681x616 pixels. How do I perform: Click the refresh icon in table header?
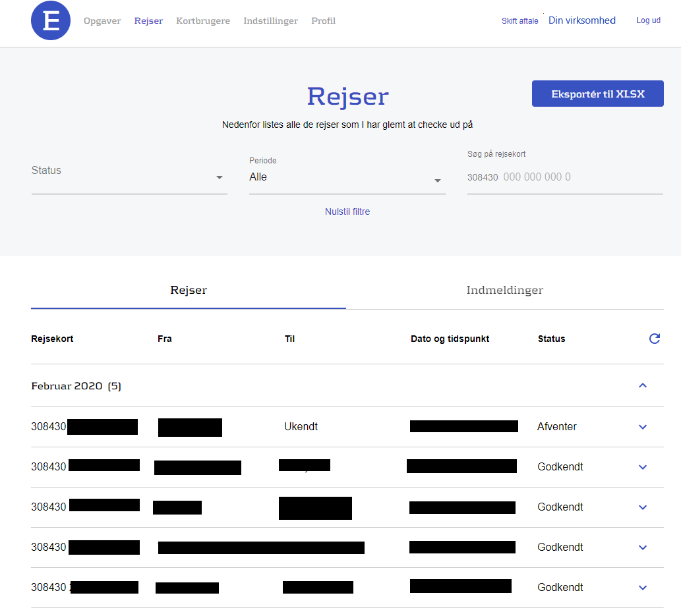654,339
